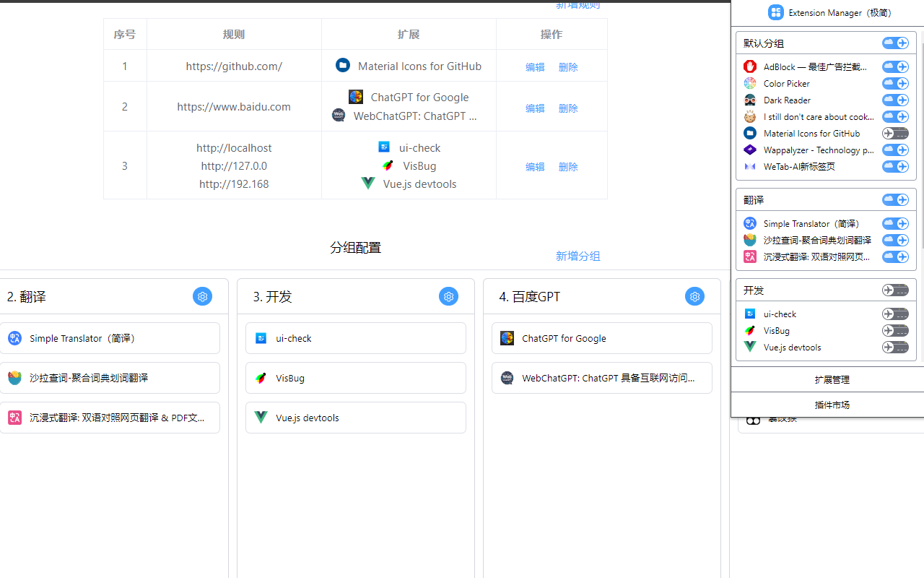Click Material Icons for GitHub icon in popup
The height and width of the screenshot is (578, 924).
pos(750,133)
